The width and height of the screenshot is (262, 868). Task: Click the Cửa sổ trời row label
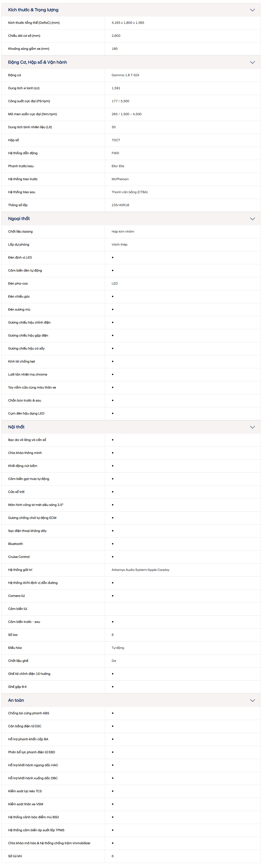point(16,492)
